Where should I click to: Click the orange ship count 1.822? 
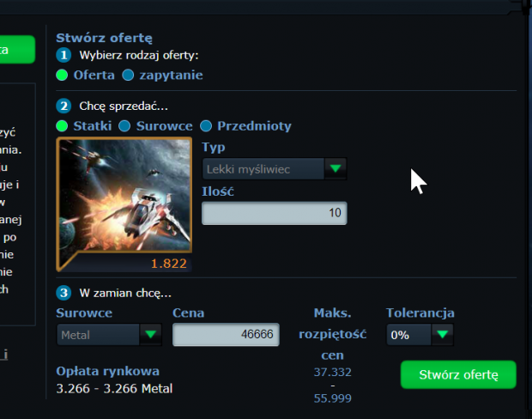coord(169,264)
